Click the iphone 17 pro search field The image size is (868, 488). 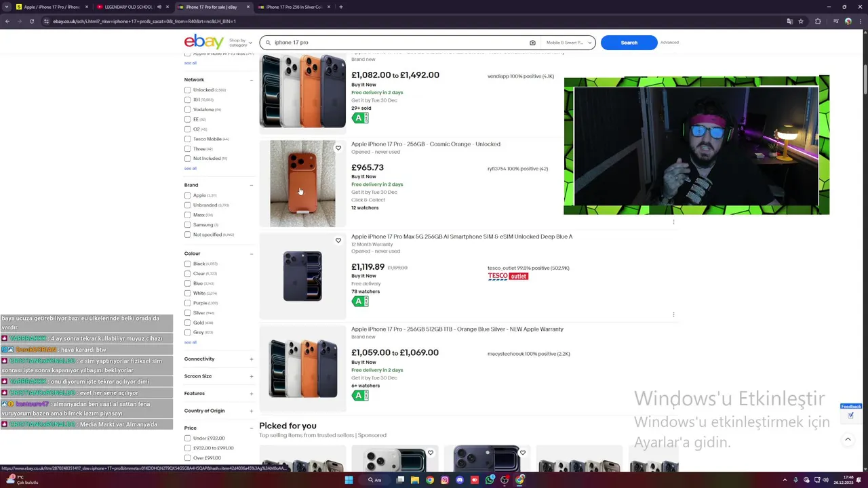400,43
